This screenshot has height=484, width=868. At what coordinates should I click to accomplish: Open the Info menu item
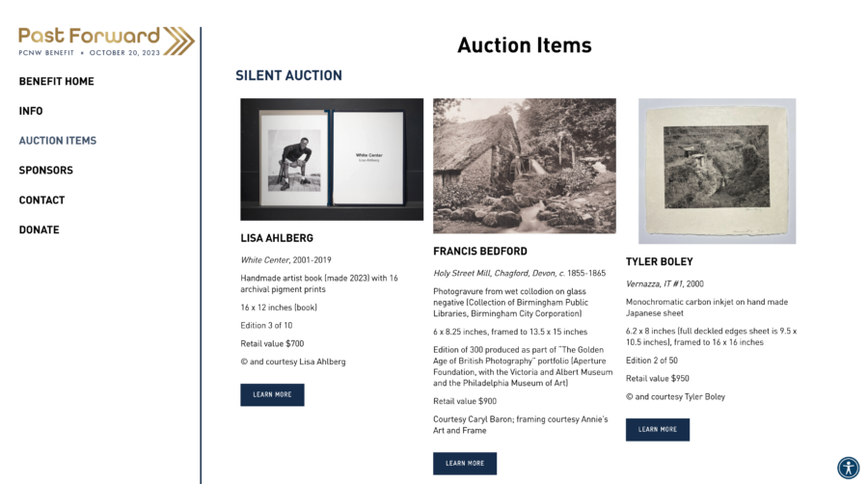pos(31,111)
